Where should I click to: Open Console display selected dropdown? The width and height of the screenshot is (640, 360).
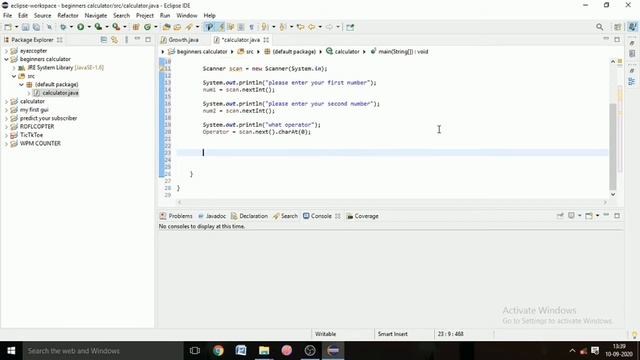coord(579,216)
